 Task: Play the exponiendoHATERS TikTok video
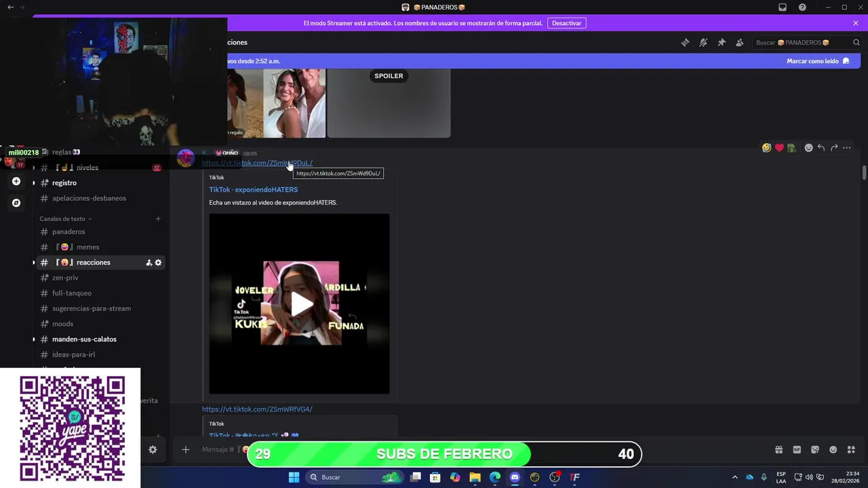301,304
